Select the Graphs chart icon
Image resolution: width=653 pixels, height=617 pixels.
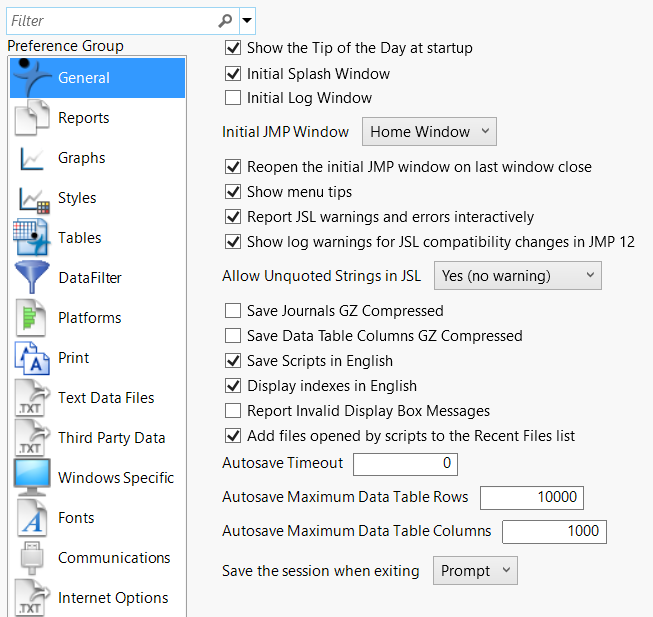tap(32, 158)
